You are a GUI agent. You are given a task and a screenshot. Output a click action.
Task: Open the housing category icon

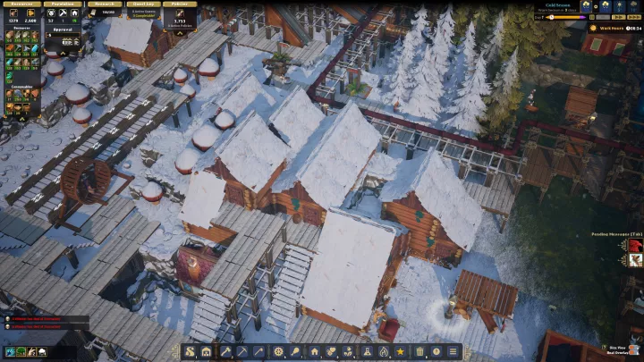(x=314, y=351)
